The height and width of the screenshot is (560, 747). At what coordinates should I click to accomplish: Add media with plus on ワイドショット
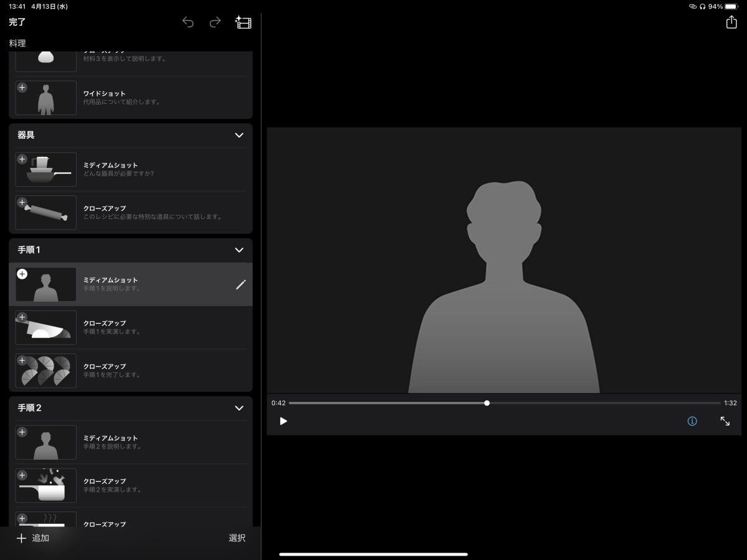click(22, 88)
